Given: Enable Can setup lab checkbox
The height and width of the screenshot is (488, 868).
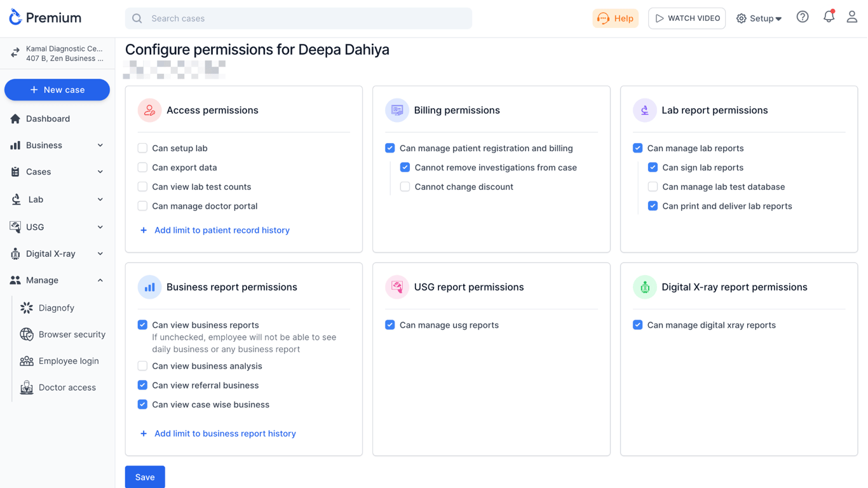Looking at the screenshot, I should (x=142, y=148).
